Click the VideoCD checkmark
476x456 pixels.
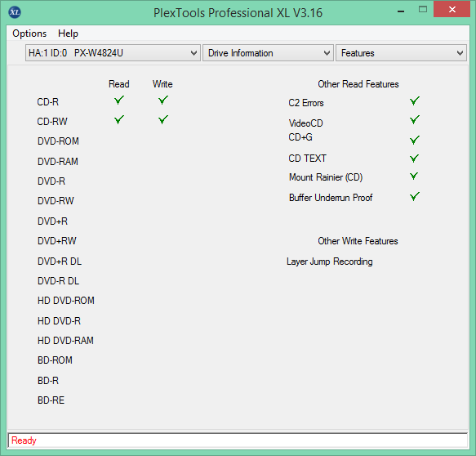[415, 119]
